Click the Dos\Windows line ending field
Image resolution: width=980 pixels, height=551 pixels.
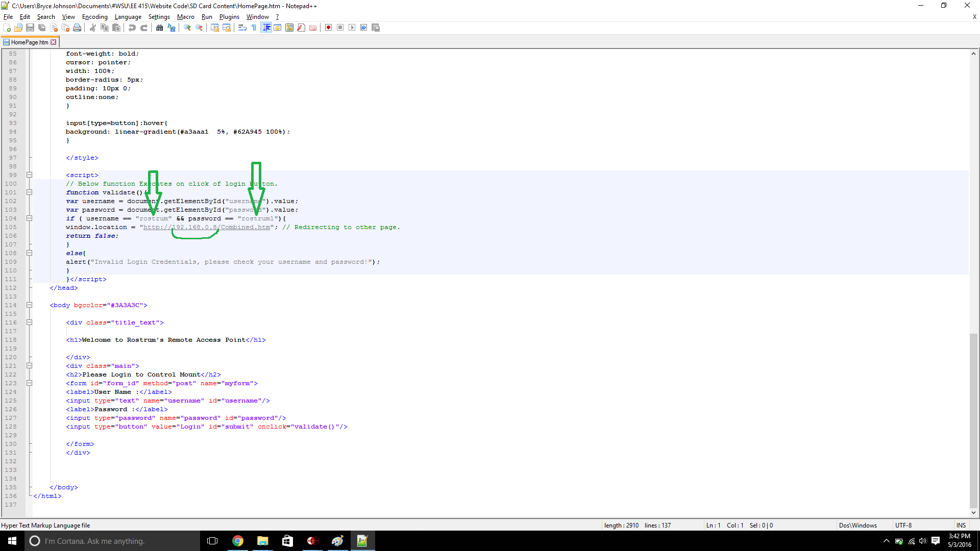(x=857, y=525)
